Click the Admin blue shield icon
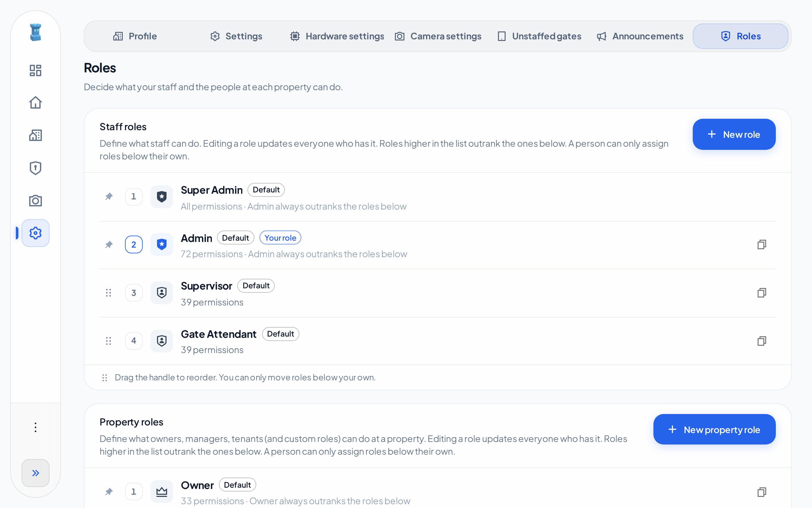 click(x=162, y=244)
